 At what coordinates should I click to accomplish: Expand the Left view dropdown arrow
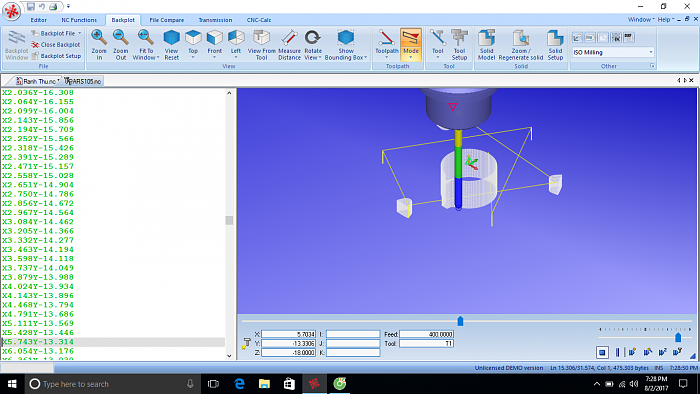pyautogui.click(x=236, y=58)
